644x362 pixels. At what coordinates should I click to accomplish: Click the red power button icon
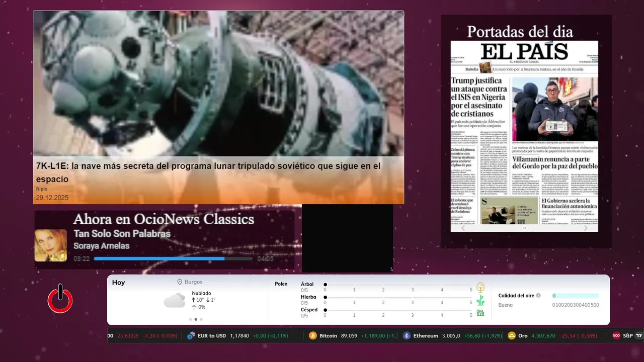(60, 299)
